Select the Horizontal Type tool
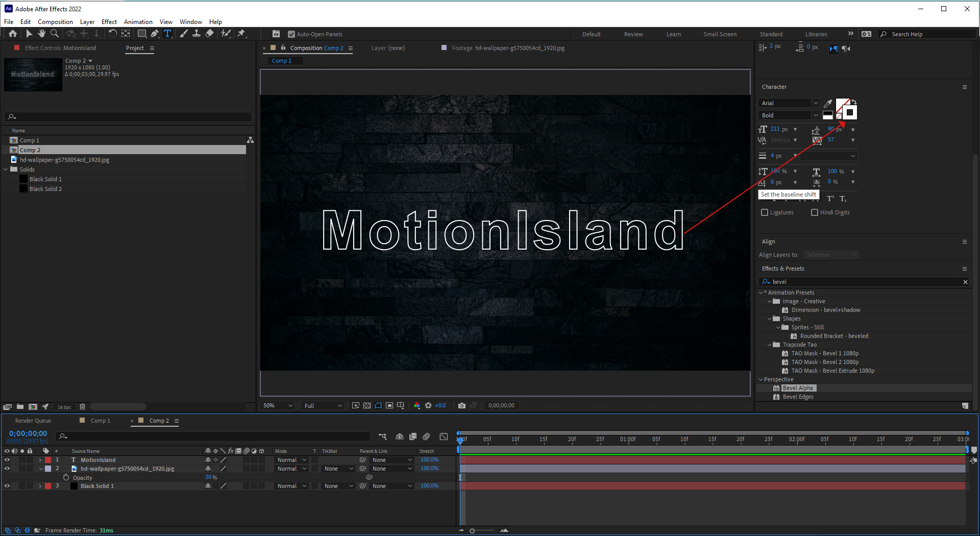 click(167, 34)
